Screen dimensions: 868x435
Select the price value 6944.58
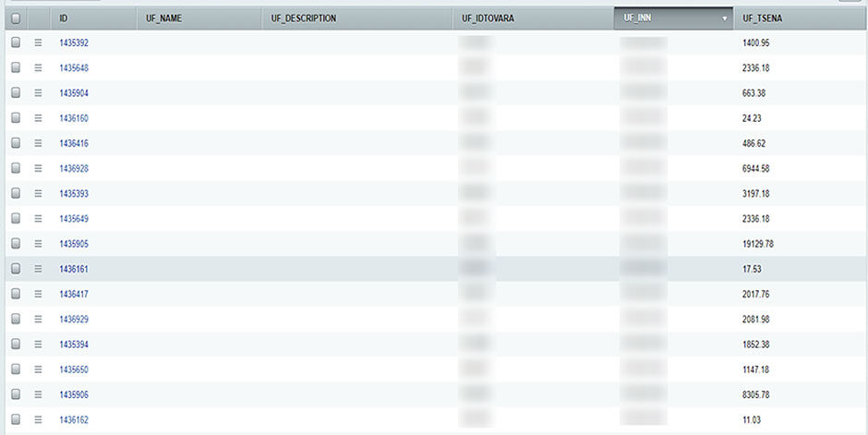point(755,168)
